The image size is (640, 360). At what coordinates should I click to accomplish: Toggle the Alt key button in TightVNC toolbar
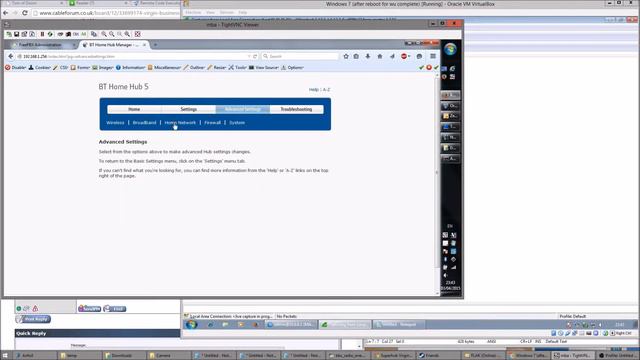tap(83, 34)
